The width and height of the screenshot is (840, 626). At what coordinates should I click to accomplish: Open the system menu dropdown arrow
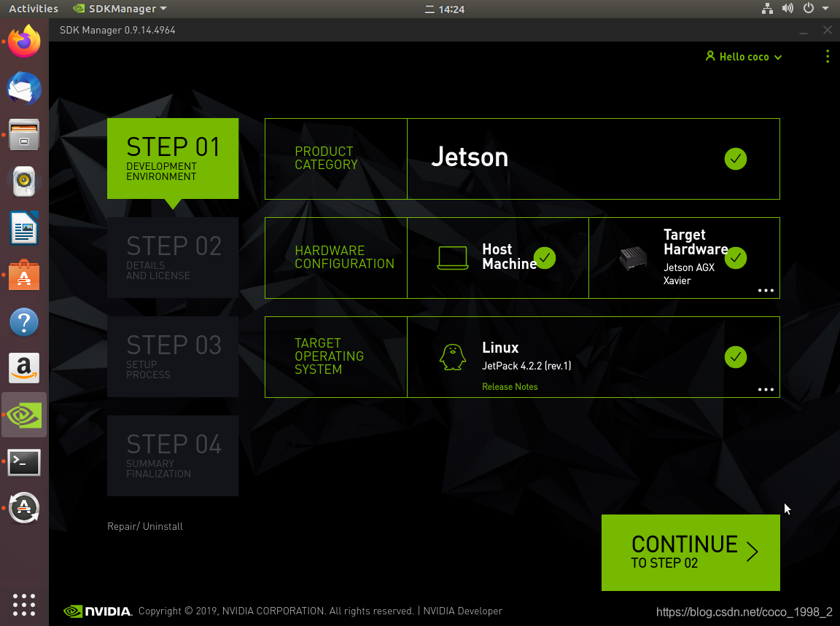[x=825, y=9]
